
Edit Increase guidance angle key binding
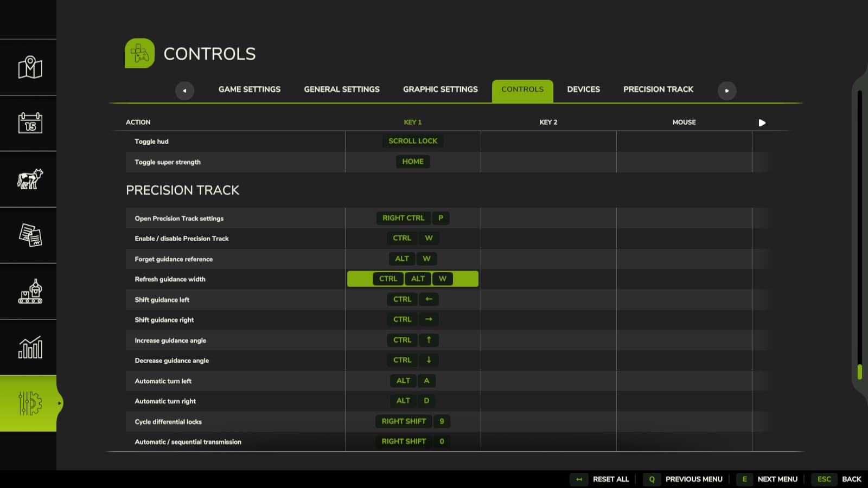pyautogui.click(x=413, y=340)
